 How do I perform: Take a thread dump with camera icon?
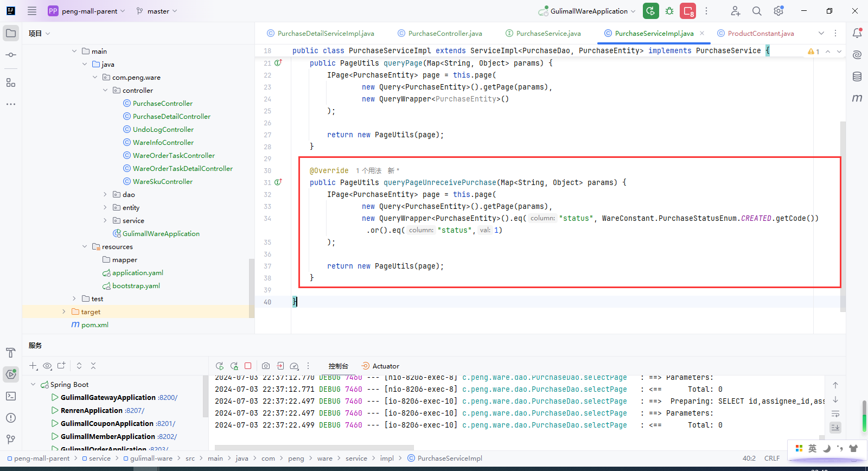[x=266, y=366]
